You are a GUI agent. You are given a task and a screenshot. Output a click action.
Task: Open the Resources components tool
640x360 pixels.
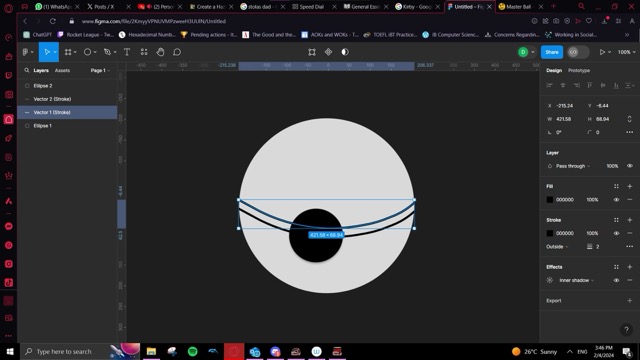click(144, 52)
